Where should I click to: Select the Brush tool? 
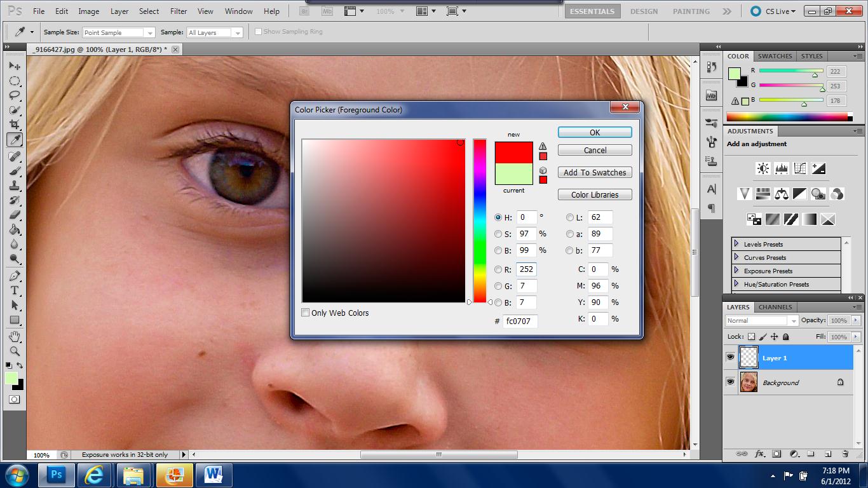tap(15, 171)
